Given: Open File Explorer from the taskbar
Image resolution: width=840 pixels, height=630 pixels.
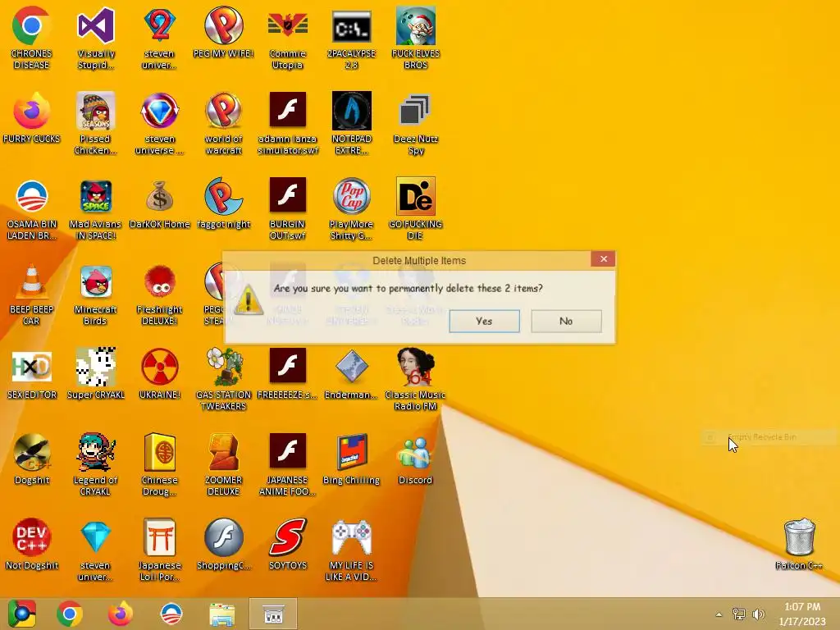Looking at the screenshot, I should pyautogui.click(x=222, y=614).
